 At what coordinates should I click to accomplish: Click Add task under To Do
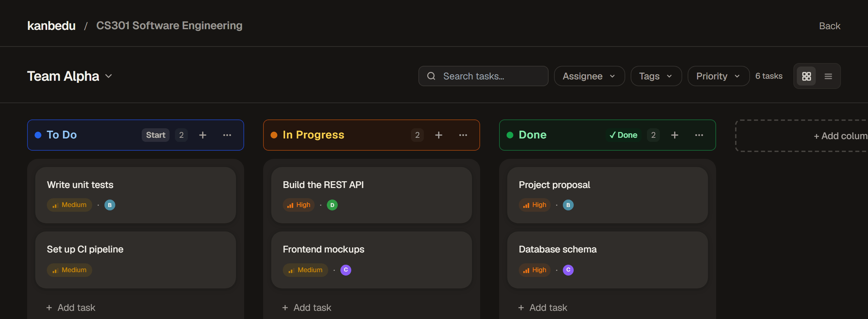[x=71, y=307]
